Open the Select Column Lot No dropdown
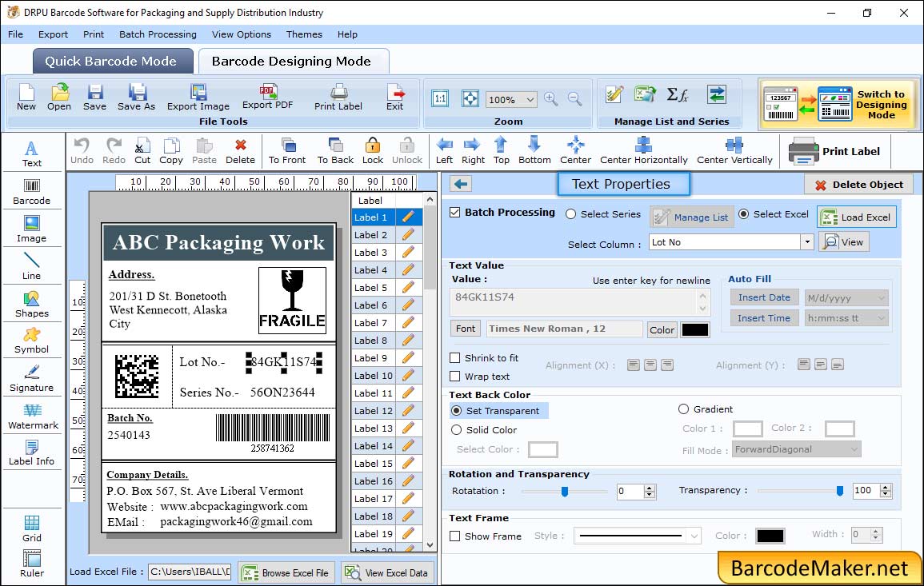This screenshot has height=586, width=924. click(806, 241)
